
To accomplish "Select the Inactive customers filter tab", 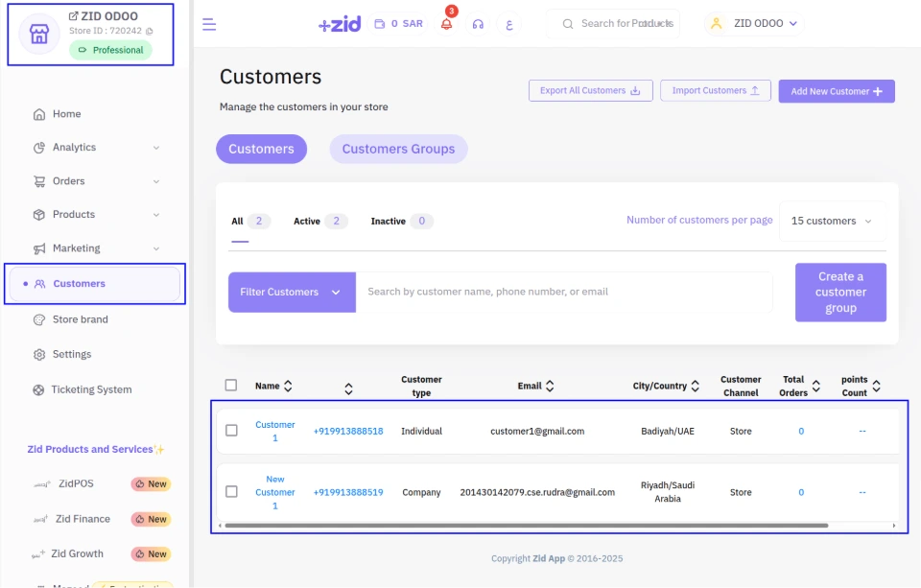I will 401,222.
